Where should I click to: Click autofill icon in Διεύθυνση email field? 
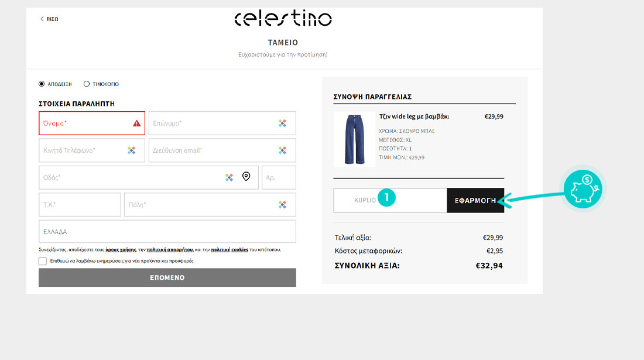point(283,150)
